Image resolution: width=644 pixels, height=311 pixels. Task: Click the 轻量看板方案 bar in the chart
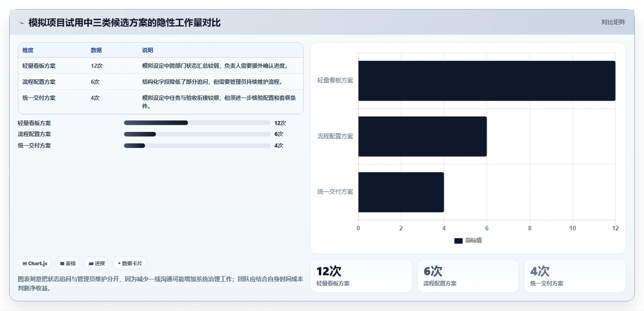(487, 81)
